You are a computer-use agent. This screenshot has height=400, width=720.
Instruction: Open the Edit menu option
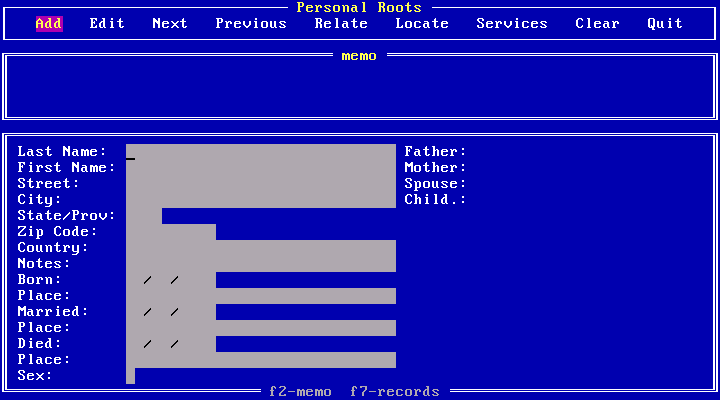(x=107, y=23)
